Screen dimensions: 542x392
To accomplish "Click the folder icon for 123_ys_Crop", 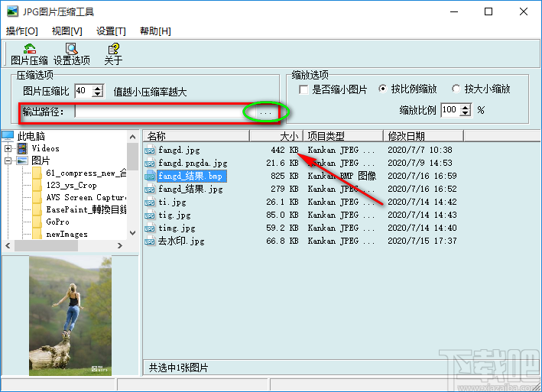I will point(37,186).
